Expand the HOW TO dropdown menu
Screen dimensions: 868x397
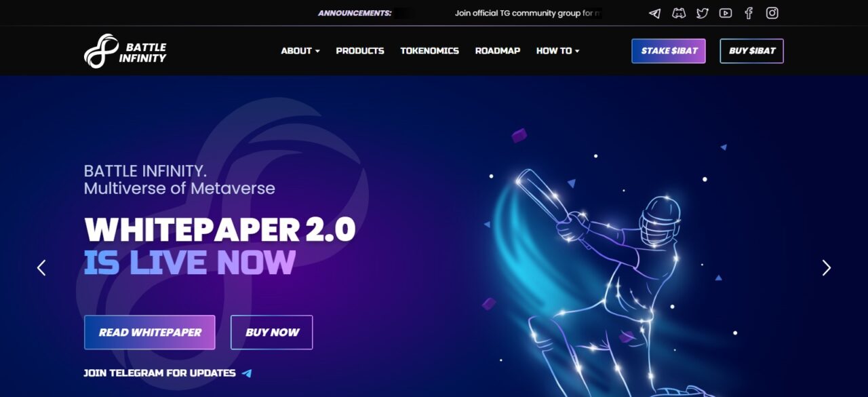pos(557,51)
